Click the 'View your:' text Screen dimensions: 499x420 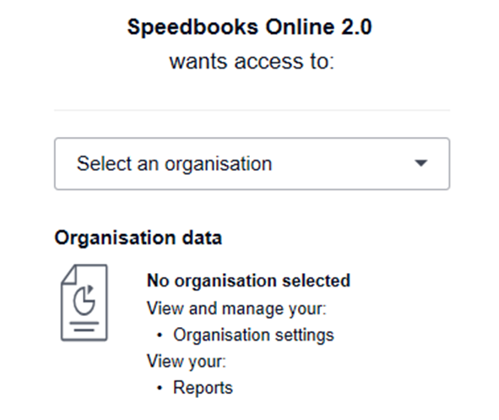point(186,361)
